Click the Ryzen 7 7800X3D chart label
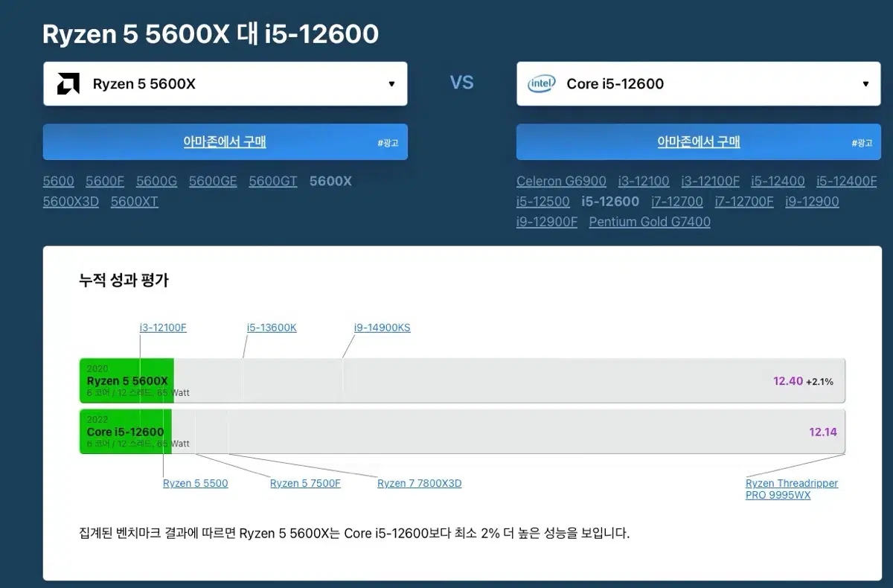Viewport: 893px width, 588px height. 420,483
